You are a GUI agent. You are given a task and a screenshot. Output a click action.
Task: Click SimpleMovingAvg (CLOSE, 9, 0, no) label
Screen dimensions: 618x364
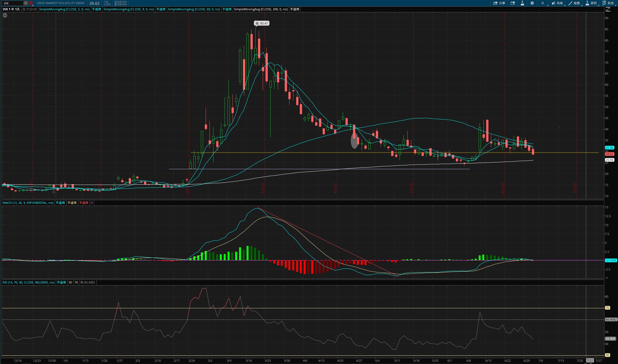click(x=129, y=9)
